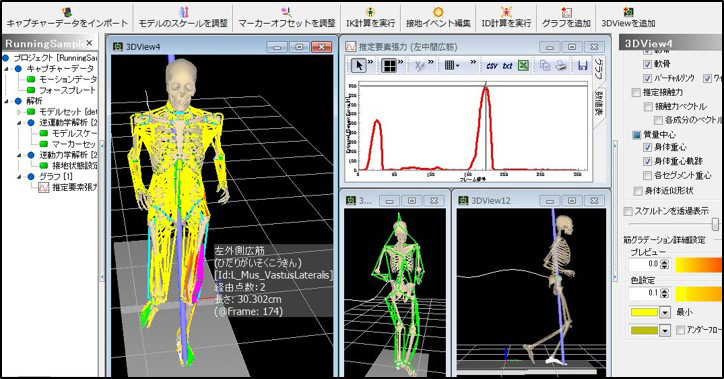Expand overflow chevron after pointer tool

370,62
